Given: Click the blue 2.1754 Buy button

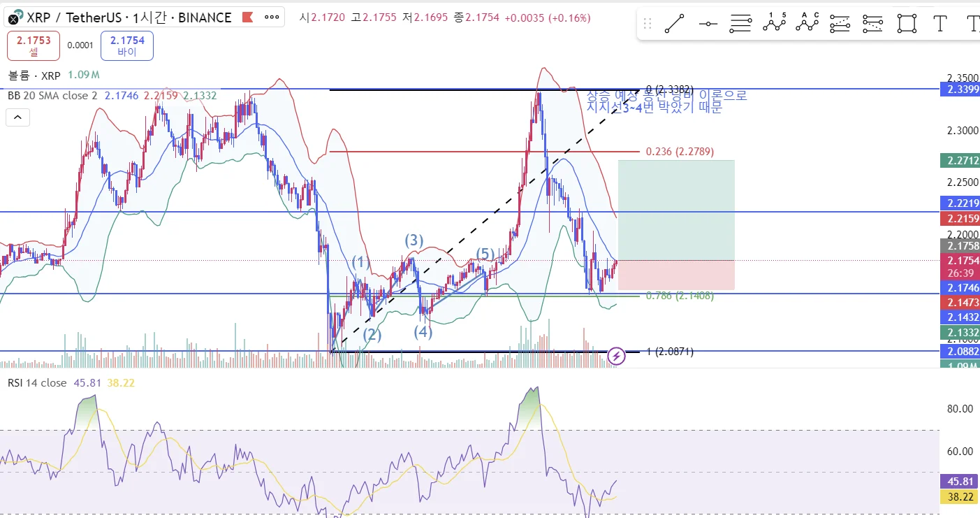Looking at the screenshot, I should [x=126, y=45].
